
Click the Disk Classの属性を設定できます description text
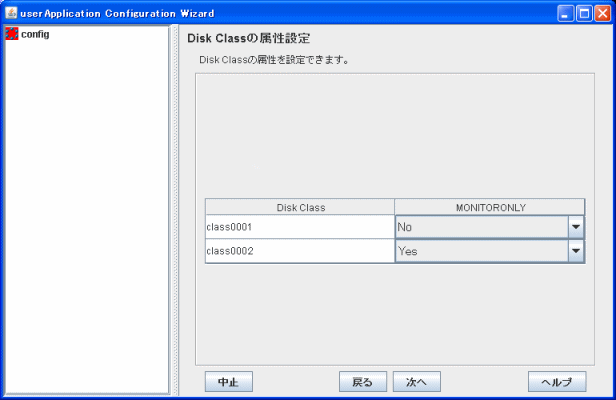pos(274,60)
